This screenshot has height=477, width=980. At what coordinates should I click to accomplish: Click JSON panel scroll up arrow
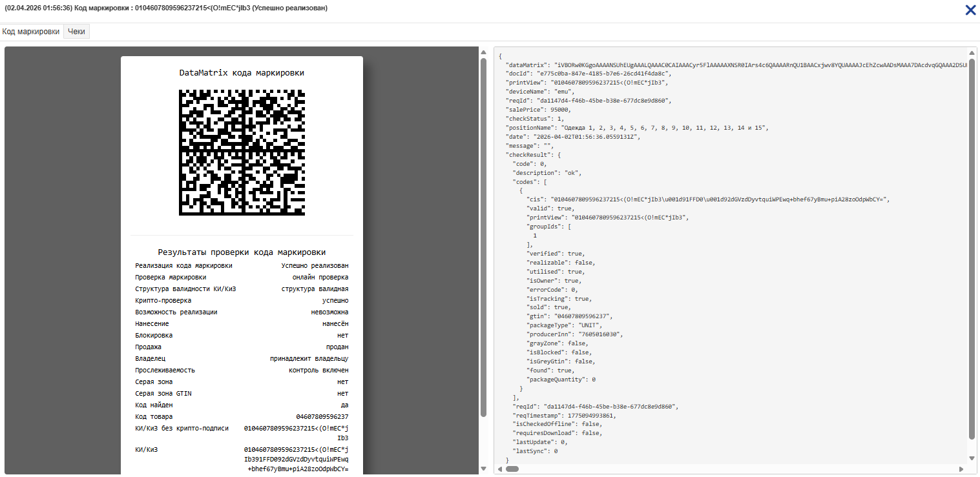point(972,53)
